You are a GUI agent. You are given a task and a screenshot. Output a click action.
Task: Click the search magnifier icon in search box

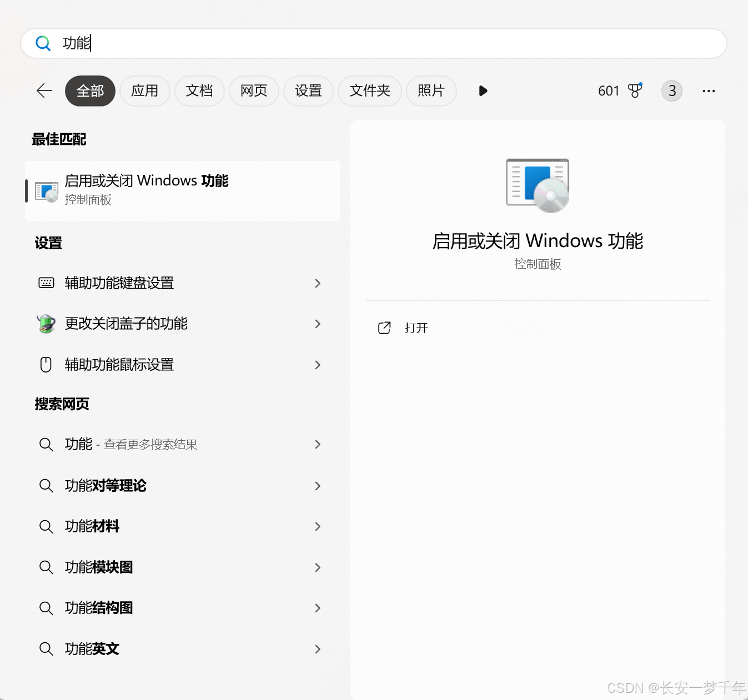[43, 43]
